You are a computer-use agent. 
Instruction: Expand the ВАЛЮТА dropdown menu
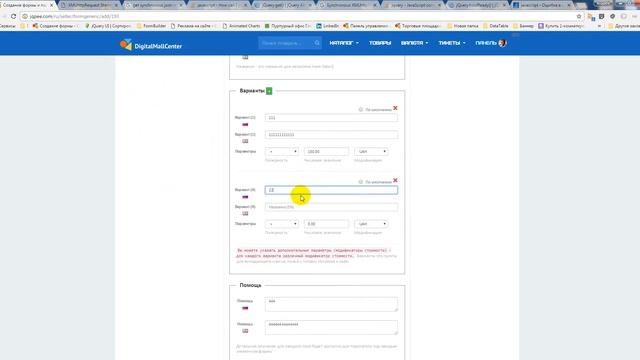[x=414, y=43]
